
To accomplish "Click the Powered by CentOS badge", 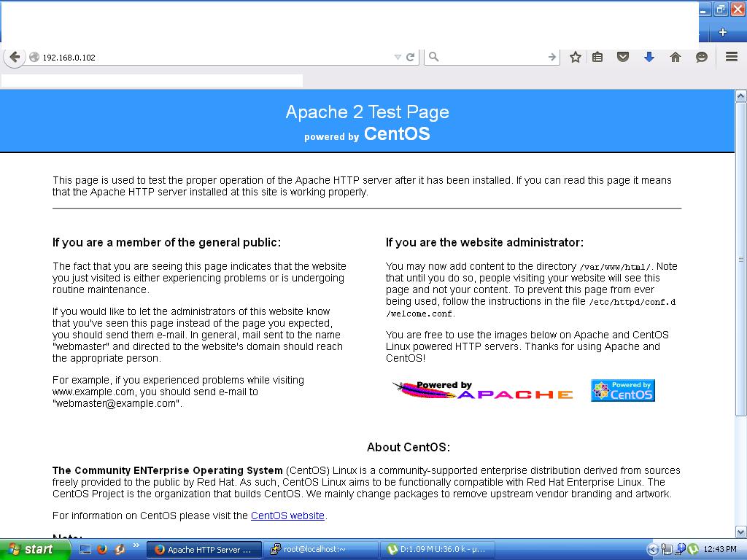I will pyautogui.click(x=623, y=391).
